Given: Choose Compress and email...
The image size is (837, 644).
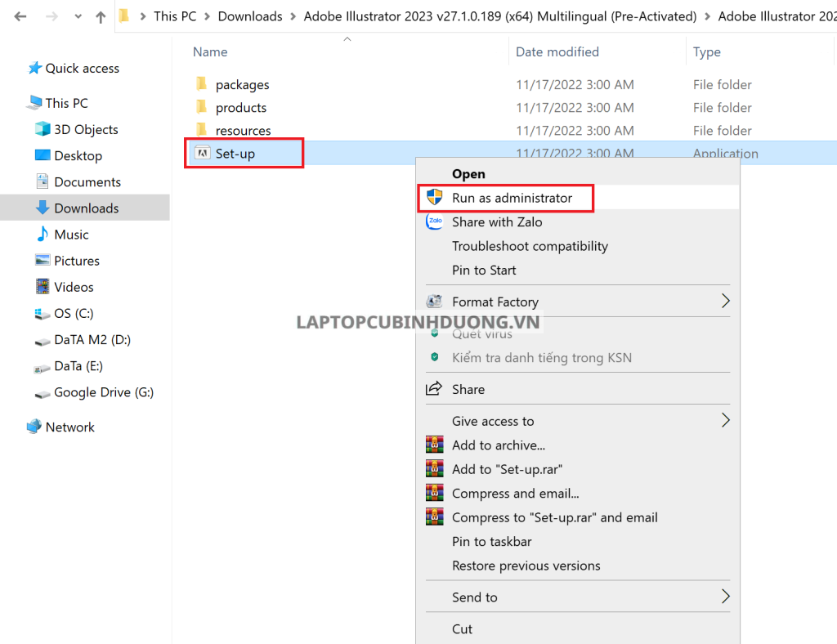Looking at the screenshot, I should click(x=515, y=494).
